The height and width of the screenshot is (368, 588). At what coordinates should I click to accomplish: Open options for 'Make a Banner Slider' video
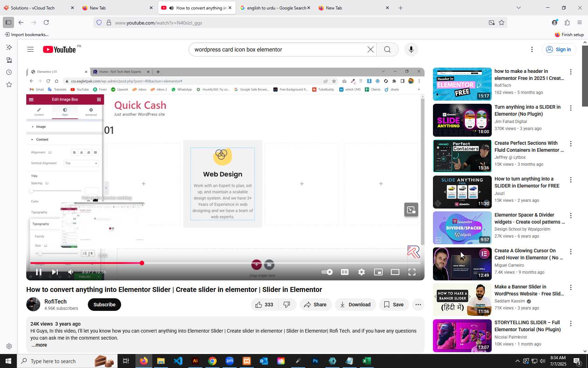(x=571, y=287)
